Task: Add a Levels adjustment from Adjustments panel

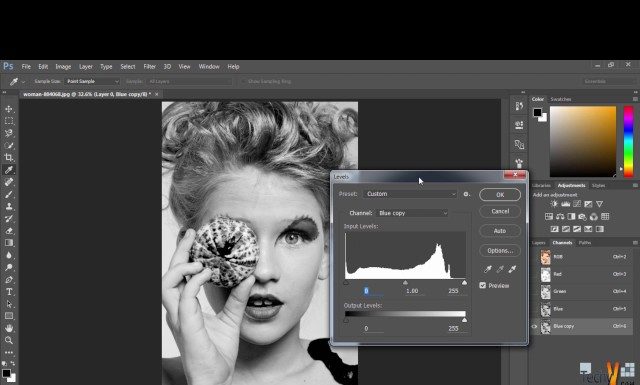Action: (x=565, y=204)
